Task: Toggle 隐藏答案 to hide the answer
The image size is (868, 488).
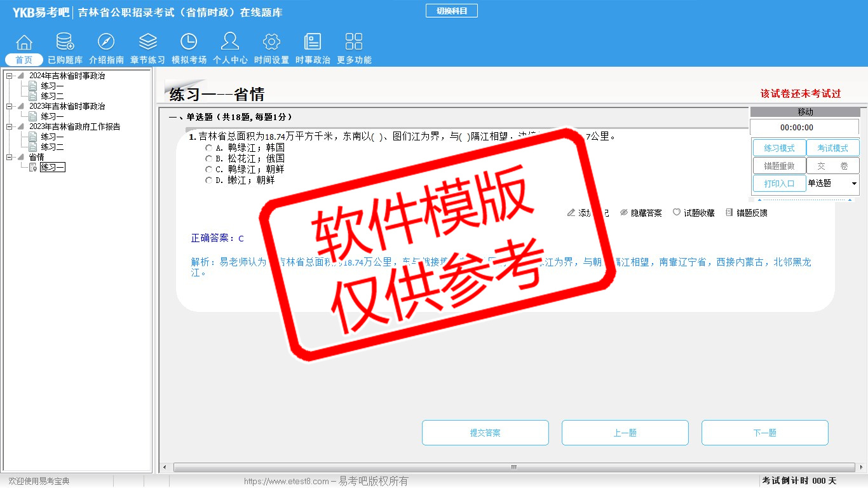Action: pos(641,213)
